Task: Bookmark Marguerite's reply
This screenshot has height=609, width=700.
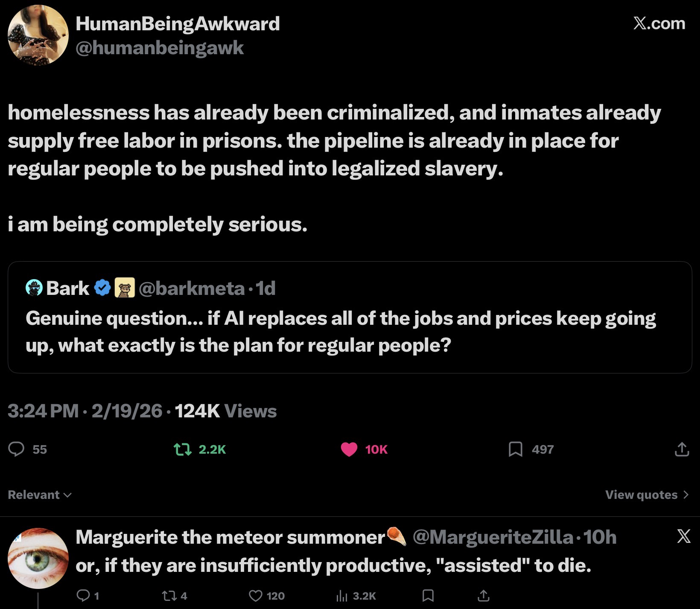Action: pyautogui.click(x=428, y=596)
